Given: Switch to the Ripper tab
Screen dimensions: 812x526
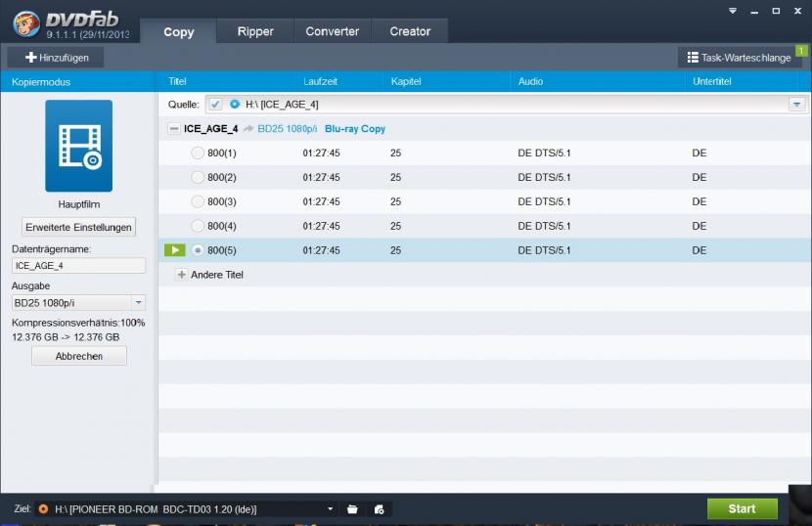Looking at the screenshot, I should click(255, 31).
